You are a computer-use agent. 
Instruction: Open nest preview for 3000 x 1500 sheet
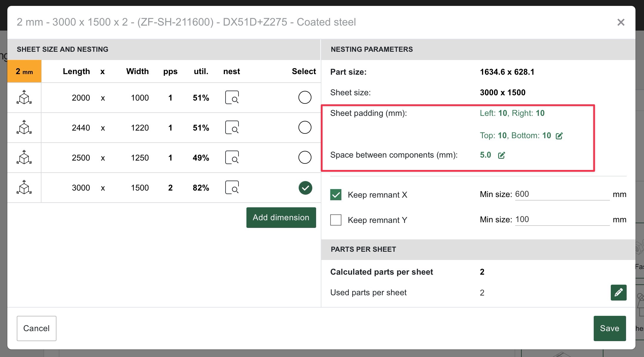pyautogui.click(x=232, y=187)
